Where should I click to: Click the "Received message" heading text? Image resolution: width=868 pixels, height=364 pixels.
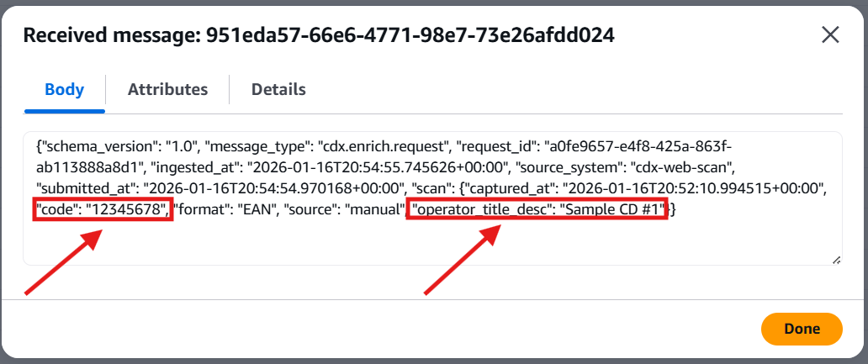pyautogui.click(x=108, y=35)
